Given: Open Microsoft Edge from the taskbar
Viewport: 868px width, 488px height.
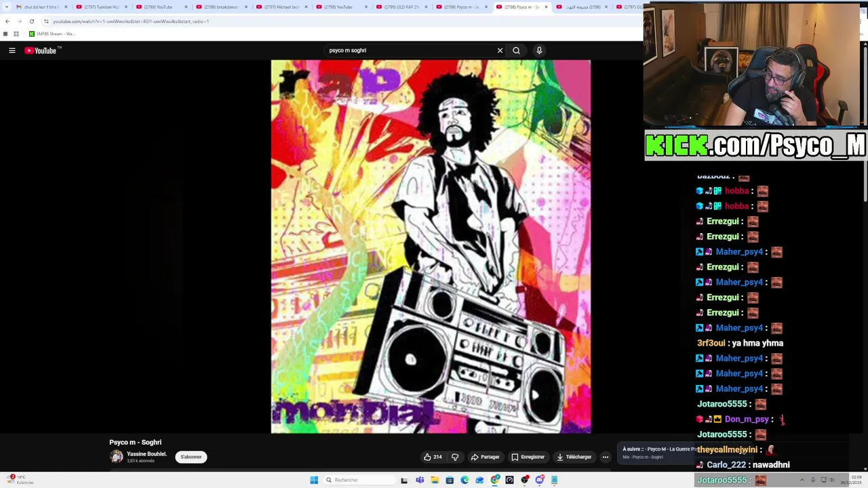Looking at the screenshot, I should 465,480.
